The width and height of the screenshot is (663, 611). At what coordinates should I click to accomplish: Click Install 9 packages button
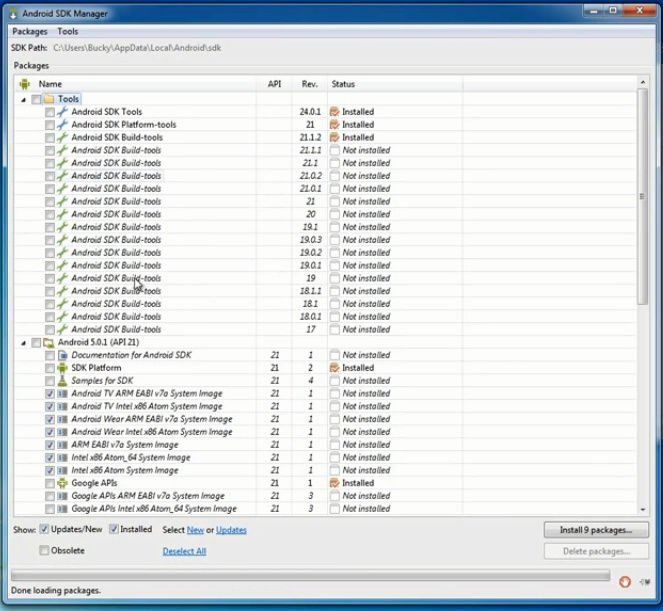596,530
